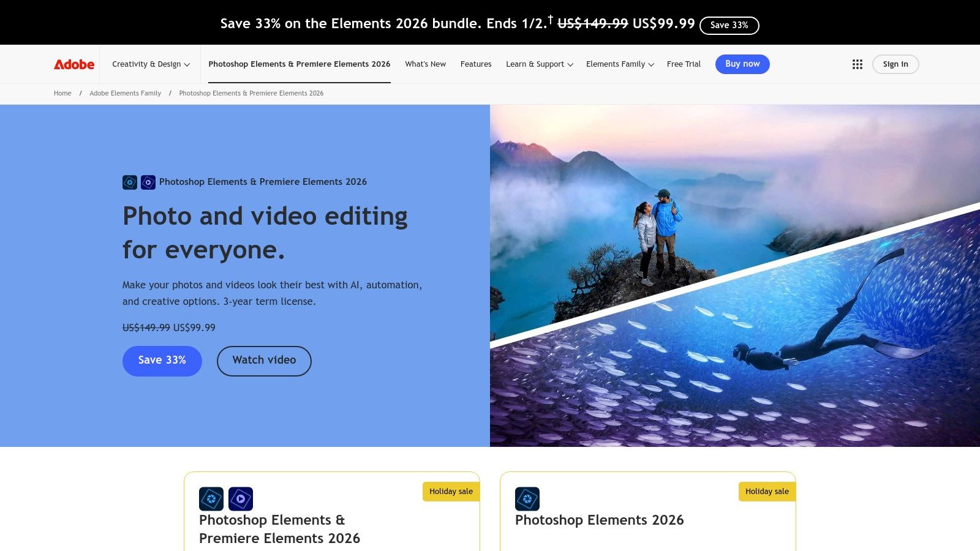Click the Buy now button

coord(742,64)
